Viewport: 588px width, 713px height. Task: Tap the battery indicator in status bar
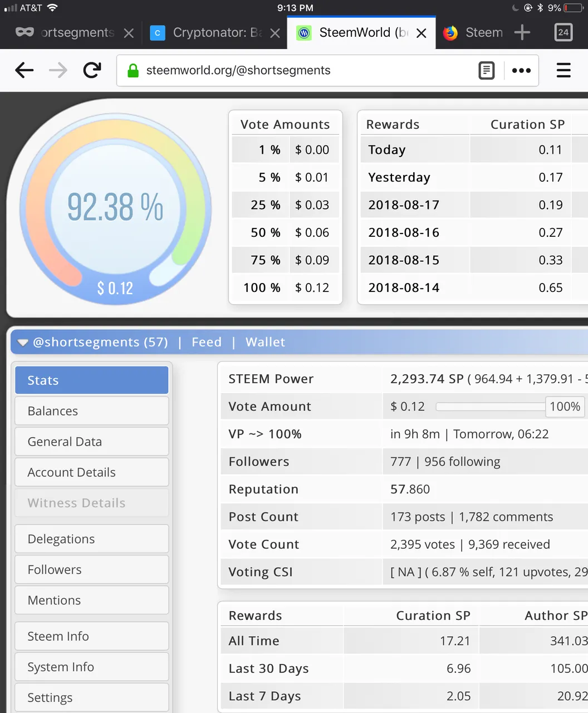(574, 8)
